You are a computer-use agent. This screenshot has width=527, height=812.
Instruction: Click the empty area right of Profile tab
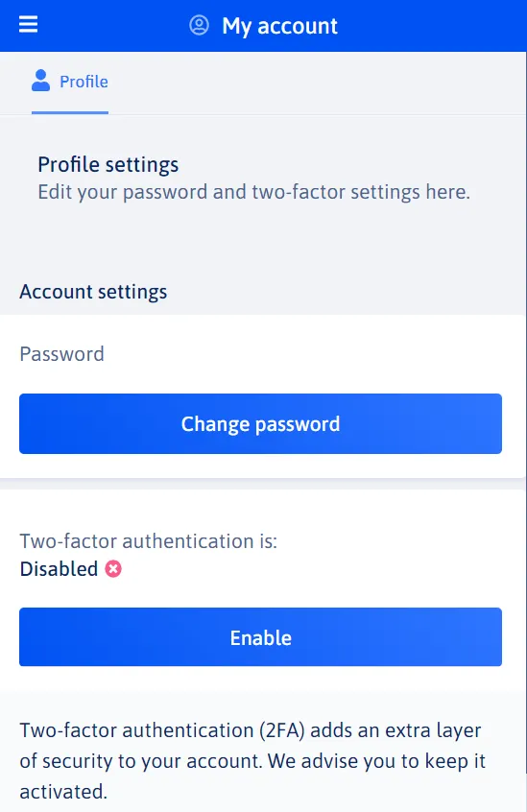click(x=316, y=83)
